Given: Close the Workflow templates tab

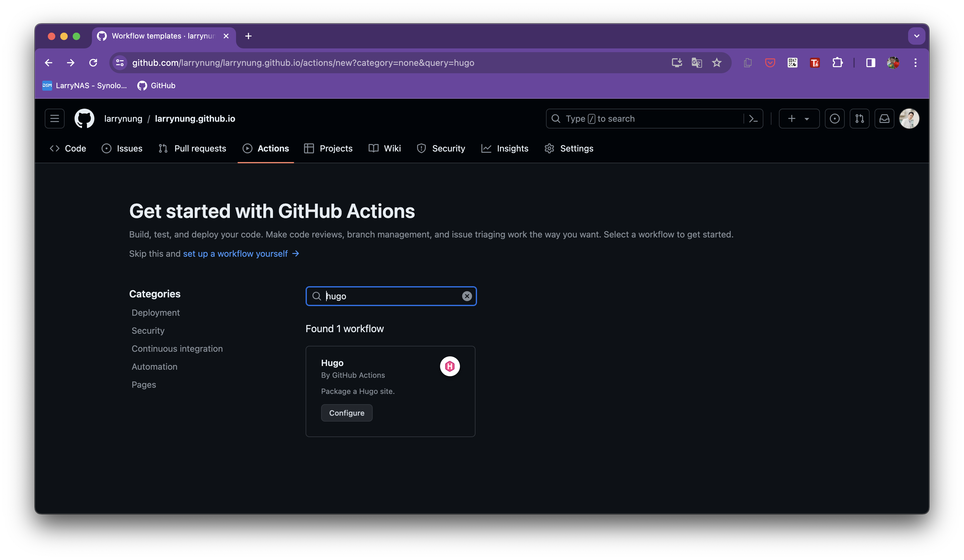Looking at the screenshot, I should click(x=226, y=36).
